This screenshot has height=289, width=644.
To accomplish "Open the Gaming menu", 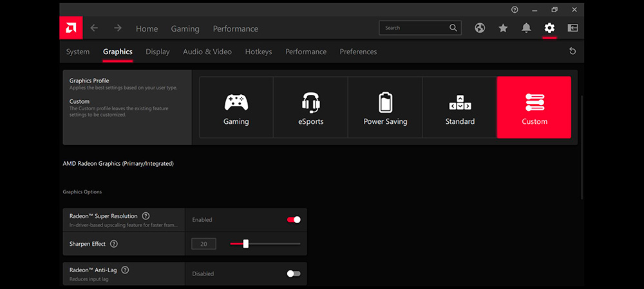I will coord(185,29).
